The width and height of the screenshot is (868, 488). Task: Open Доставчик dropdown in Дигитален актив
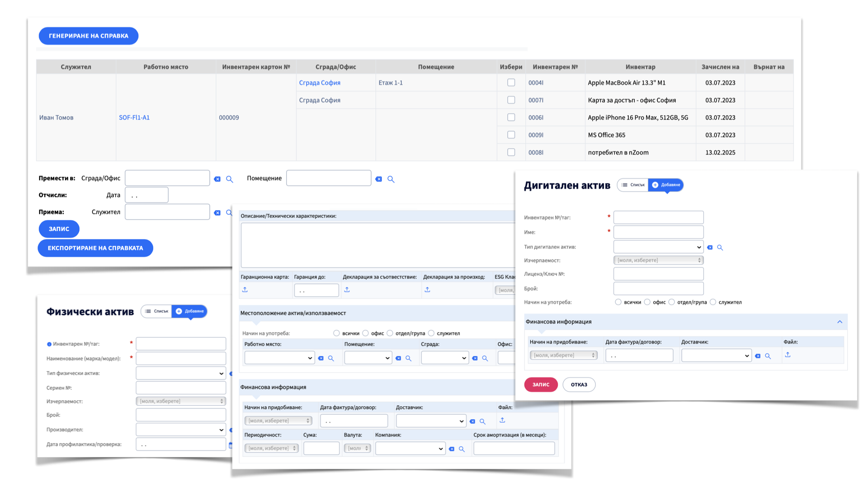[x=716, y=356]
